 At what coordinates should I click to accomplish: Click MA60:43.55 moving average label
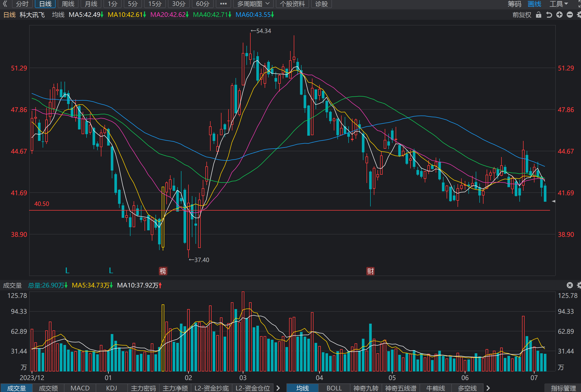tap(255, 15)
